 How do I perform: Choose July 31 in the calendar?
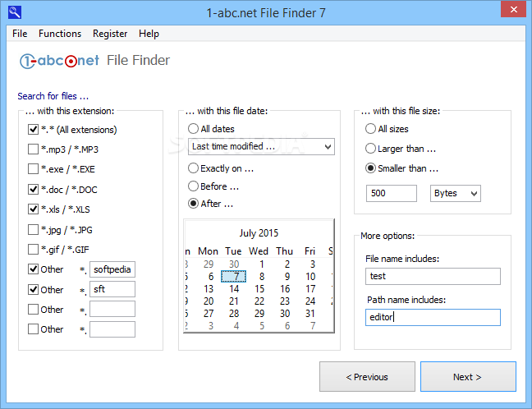[310, 313]
